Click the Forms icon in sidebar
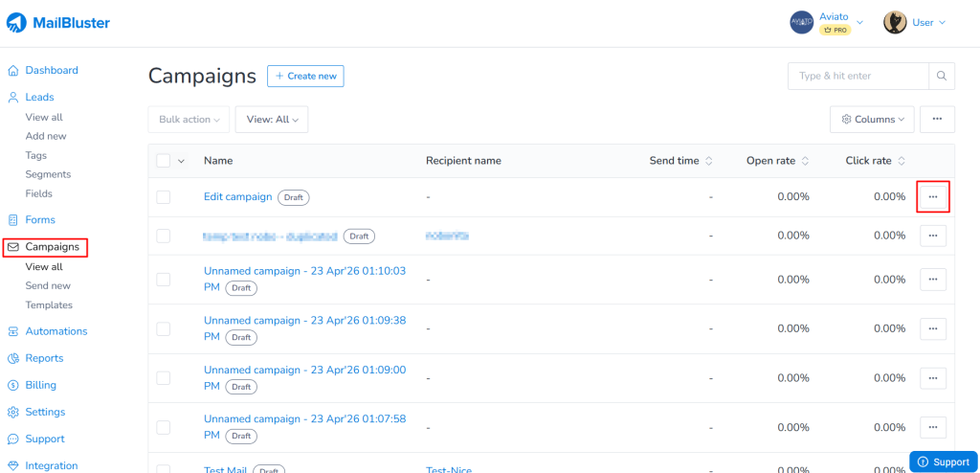This screenshot has height=473, width=980. click(x=13, y=220)
